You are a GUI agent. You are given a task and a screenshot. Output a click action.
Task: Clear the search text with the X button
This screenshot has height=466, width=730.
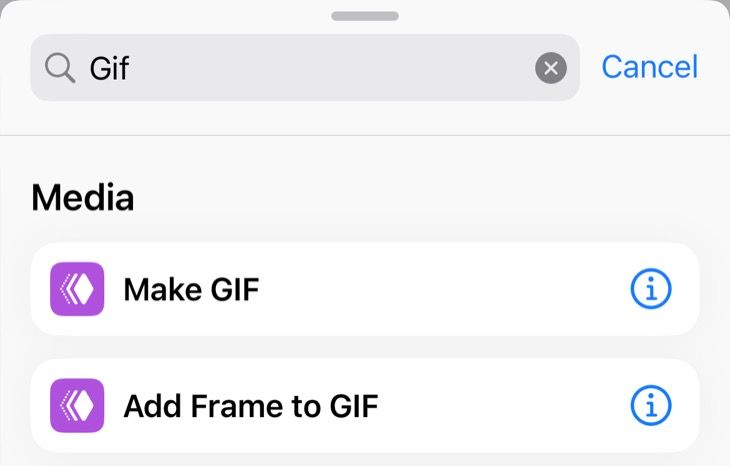tap(550, 68)
